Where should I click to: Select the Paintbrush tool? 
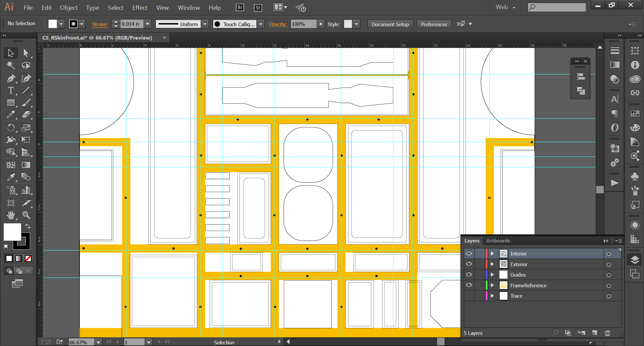pyautogui.click(x=26, y=103)
